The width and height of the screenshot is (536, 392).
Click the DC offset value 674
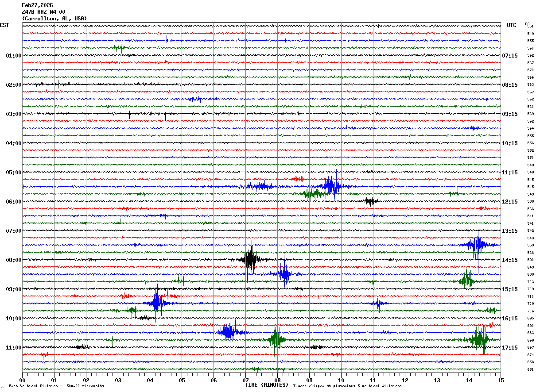tap(530, 355)
